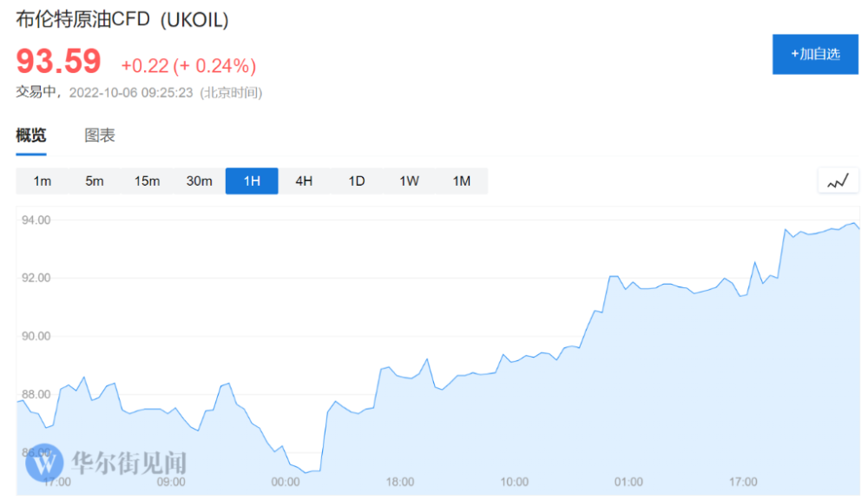This screenshot has height=500, width=868.
Task: Choose the 15m interval
Action: (x=147, y=181)
